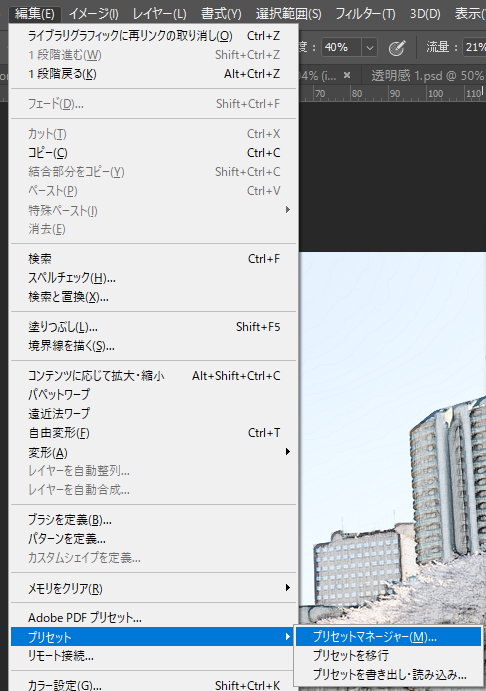Viewport: 486px width, 691px height.
Task: Click ブラシを定義 menu entry
Action: click(153, 520)
